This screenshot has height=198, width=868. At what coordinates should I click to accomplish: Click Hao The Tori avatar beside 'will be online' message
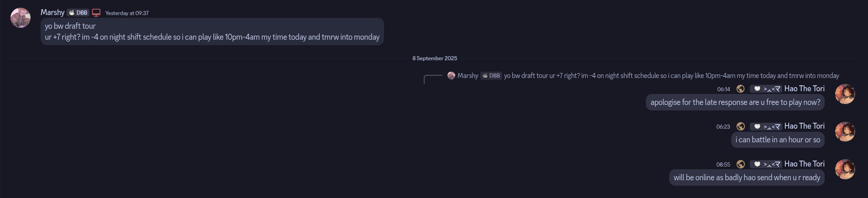click(845, 169)
